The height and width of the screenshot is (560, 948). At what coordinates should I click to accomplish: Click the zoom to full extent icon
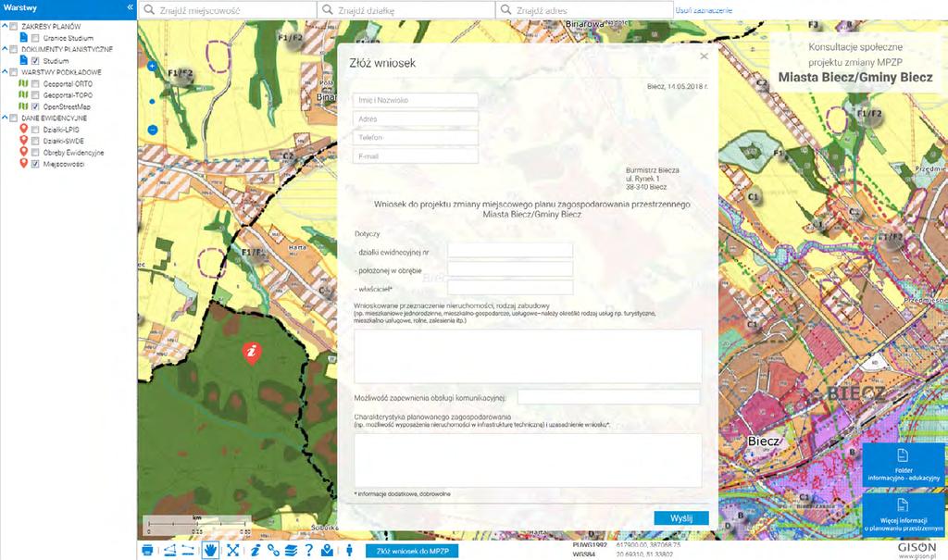pos(232,550)
